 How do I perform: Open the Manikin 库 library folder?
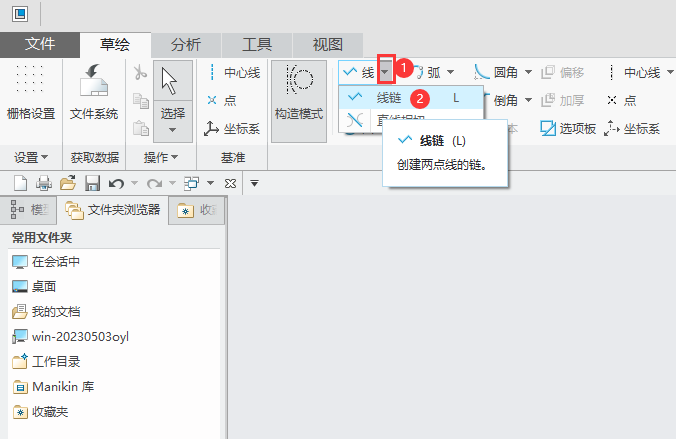click(x=53, y=387)
